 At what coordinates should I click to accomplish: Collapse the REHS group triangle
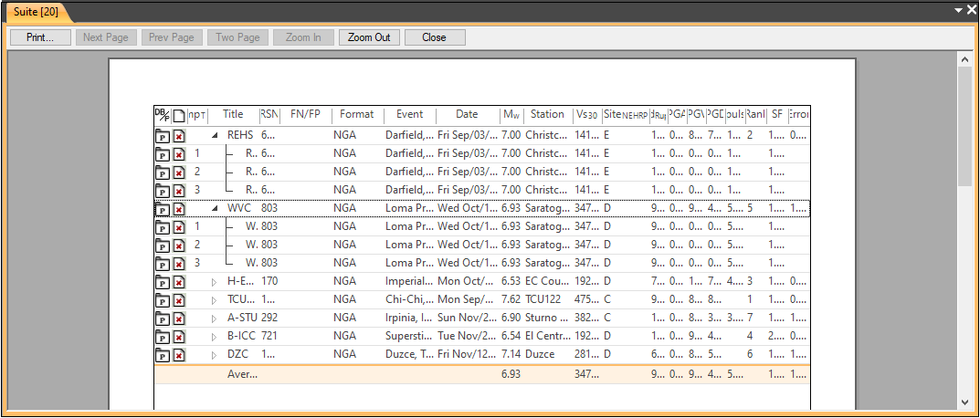pos(215,135)
